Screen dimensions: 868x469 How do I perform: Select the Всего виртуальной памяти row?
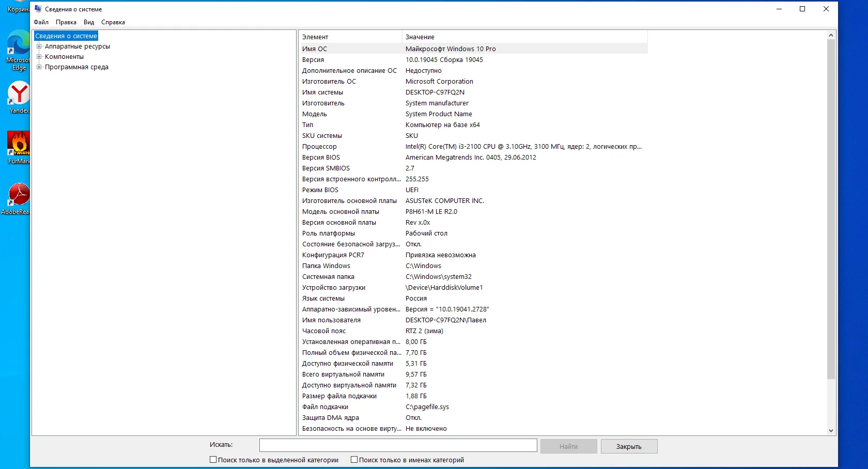coord(473,374)
